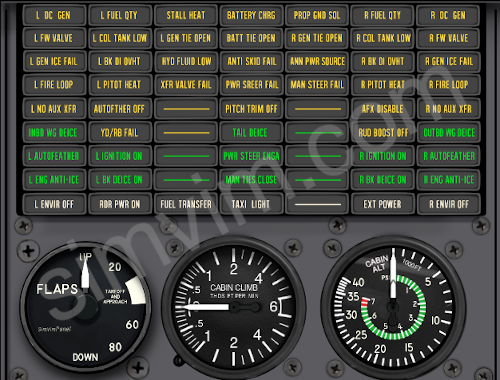Viewport: 500px width, 380px height.
Task: Select the ANTI SKID FAIL annunciator
Action: [251, 61]
